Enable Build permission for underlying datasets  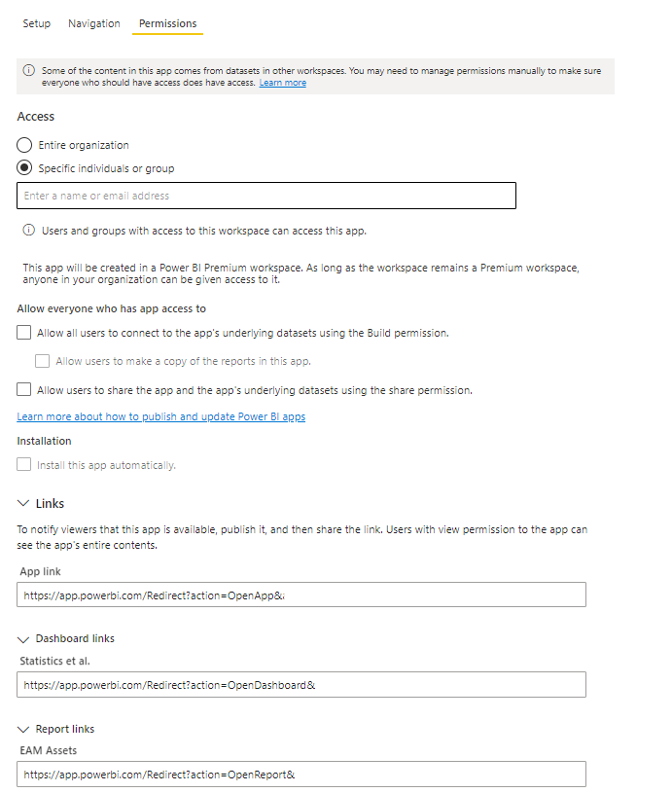(x=22, y=331)
